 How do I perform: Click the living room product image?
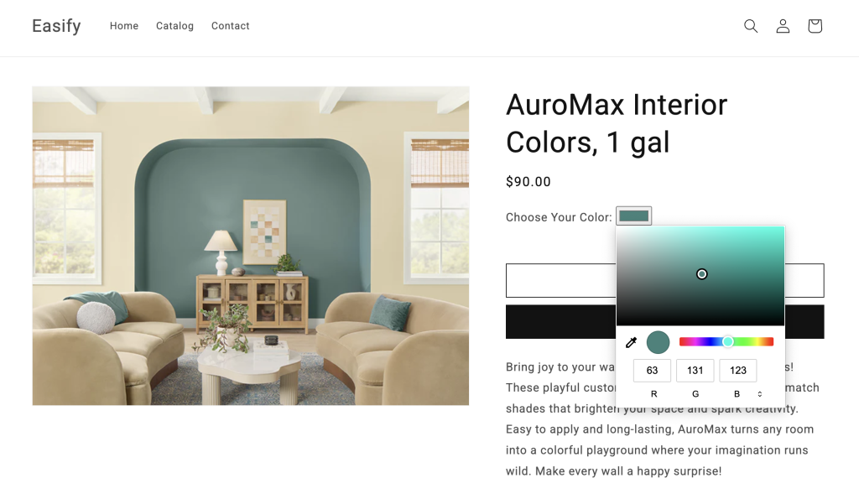[250, 246]
